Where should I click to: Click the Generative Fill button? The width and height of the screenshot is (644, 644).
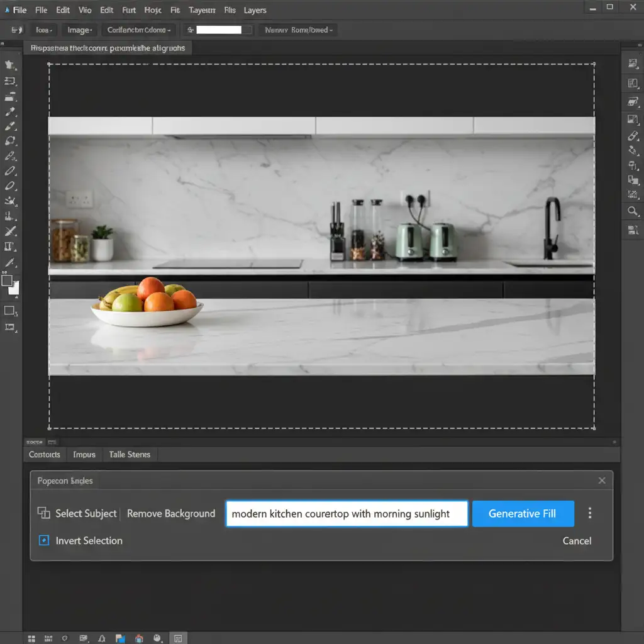523,513
